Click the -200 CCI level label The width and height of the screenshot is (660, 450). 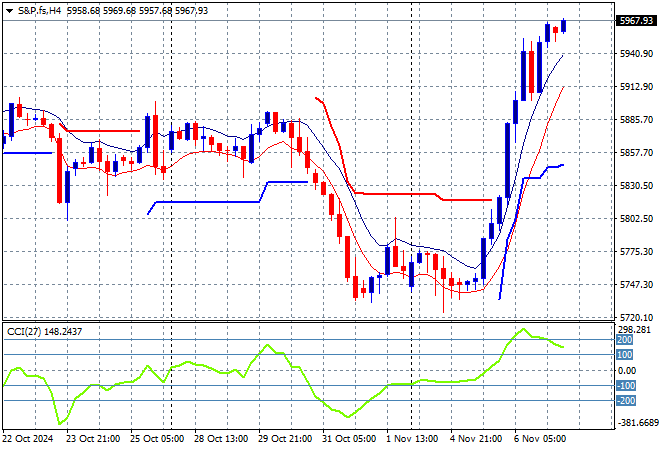(x=625, y=401)
